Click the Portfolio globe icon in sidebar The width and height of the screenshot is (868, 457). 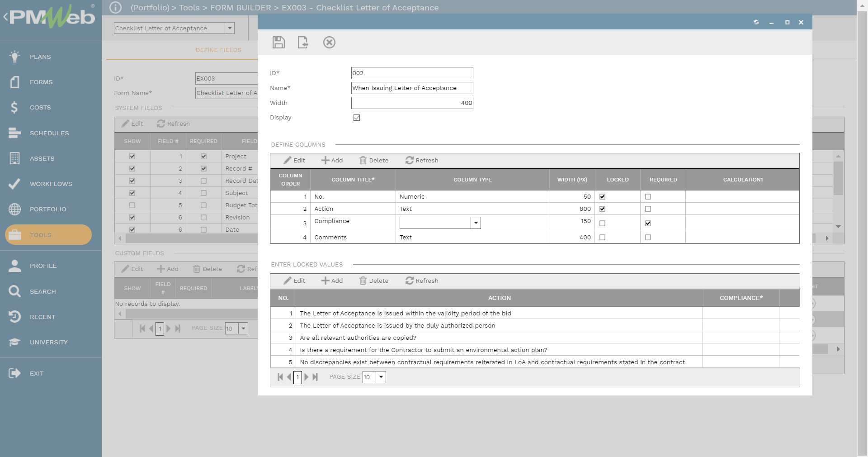[14, 209]
